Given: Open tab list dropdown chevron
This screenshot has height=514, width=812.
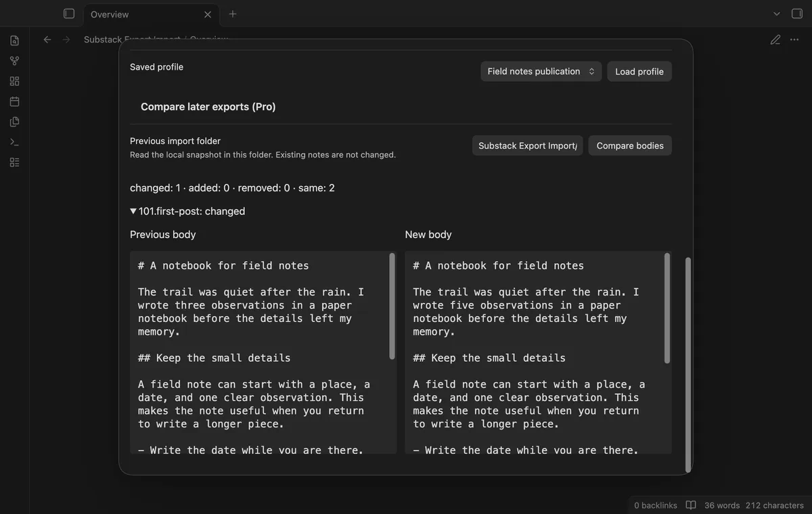Looking at the screenshot, I should click(776, 14).
